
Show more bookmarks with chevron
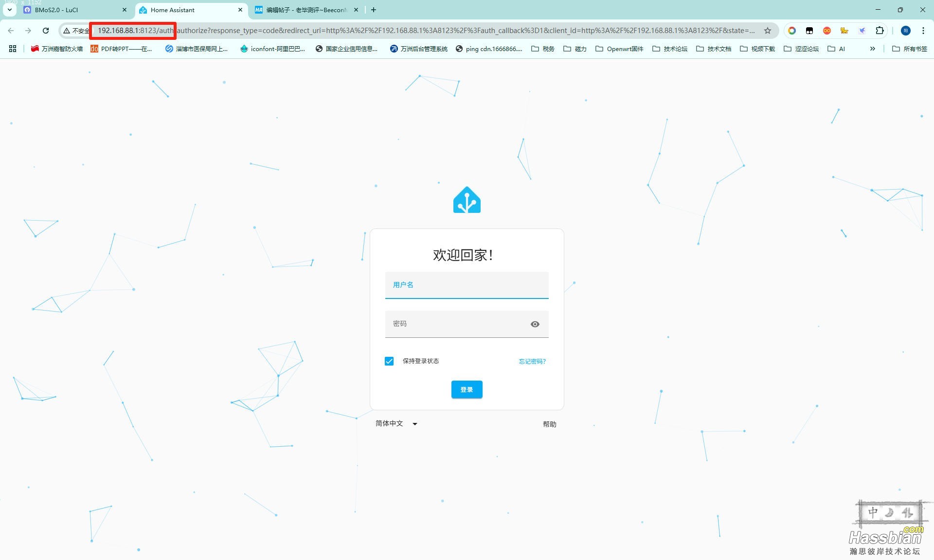click(x=873, y=49)
